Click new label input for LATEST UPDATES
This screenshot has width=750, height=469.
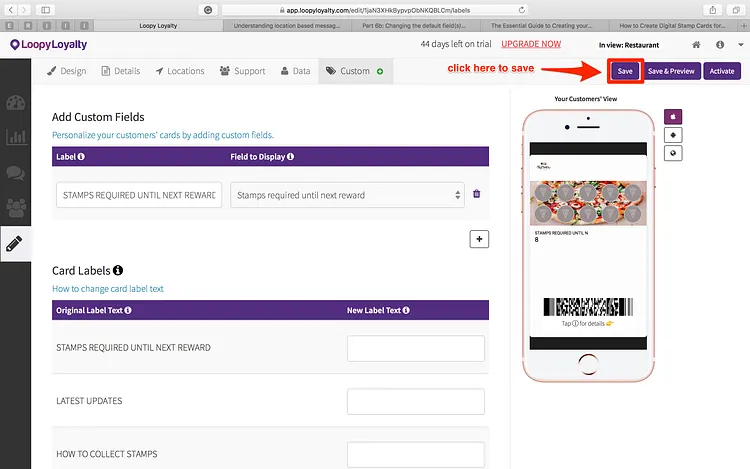pyautogui.click(x=416, y=401)
